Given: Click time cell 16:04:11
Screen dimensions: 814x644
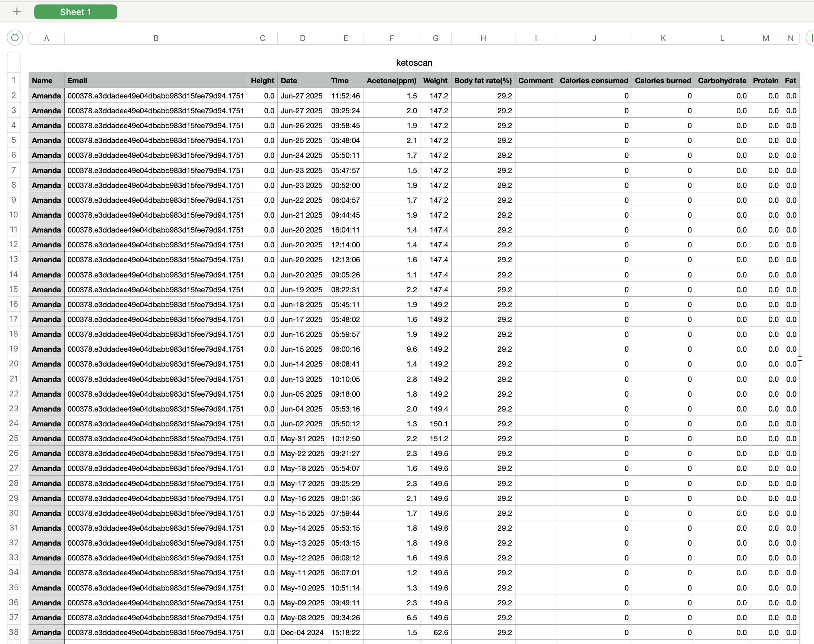Looking at the screenshot, I should click(346, 230).
